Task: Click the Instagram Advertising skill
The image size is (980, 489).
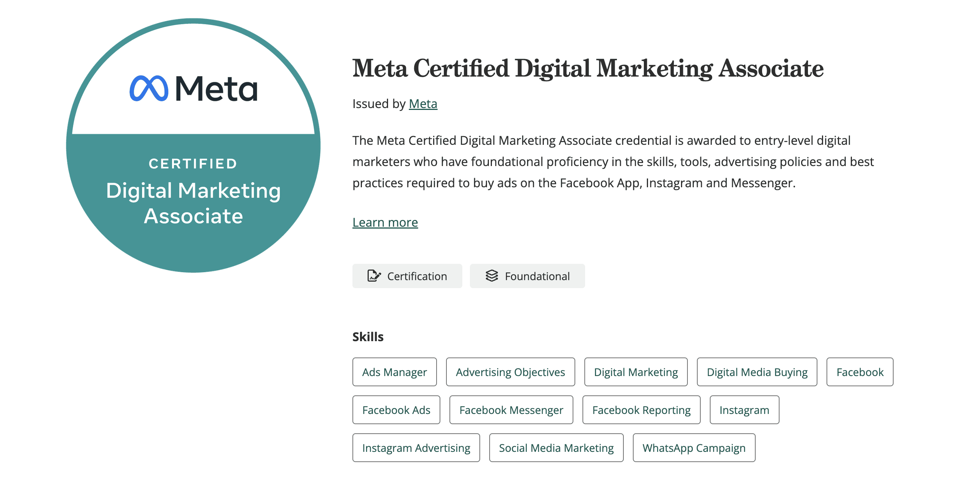Action: pos(416,448)
